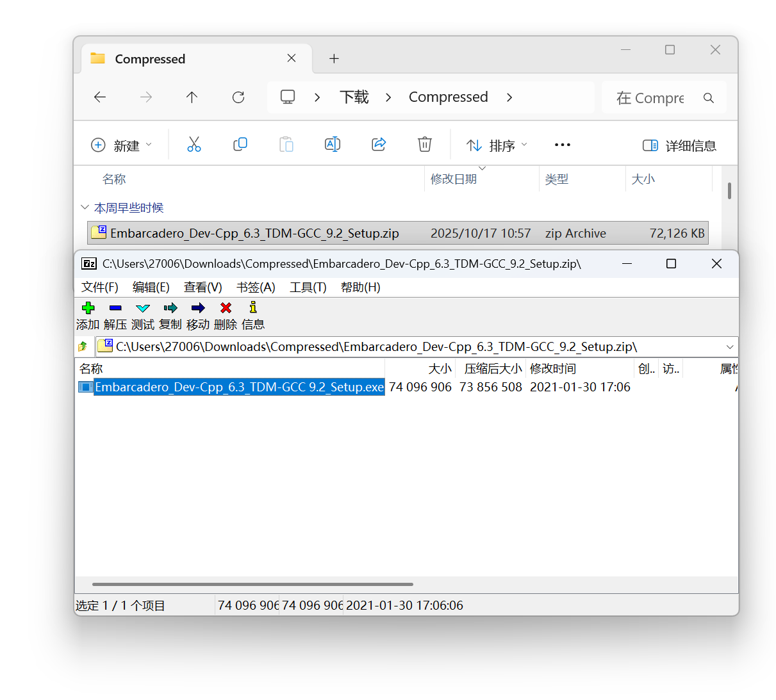
Task: Click the 7-Zip Test (测试) icon
Action: click(143, 308)
